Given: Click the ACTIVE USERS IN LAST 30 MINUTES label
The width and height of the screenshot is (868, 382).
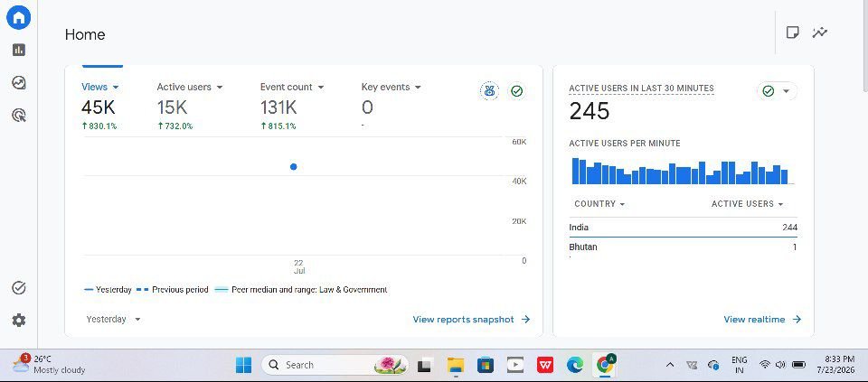Looking at the screenshot, I should [x=642, y=89].
